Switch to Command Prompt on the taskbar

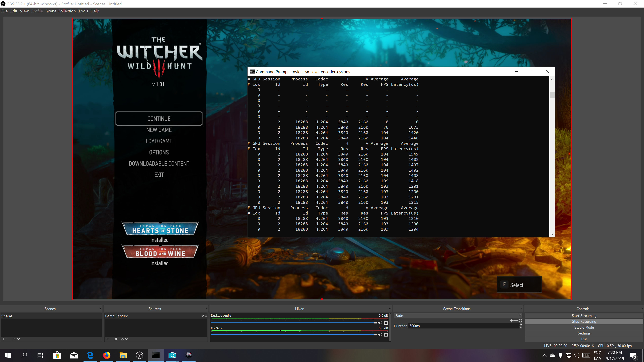pos(156,355)
